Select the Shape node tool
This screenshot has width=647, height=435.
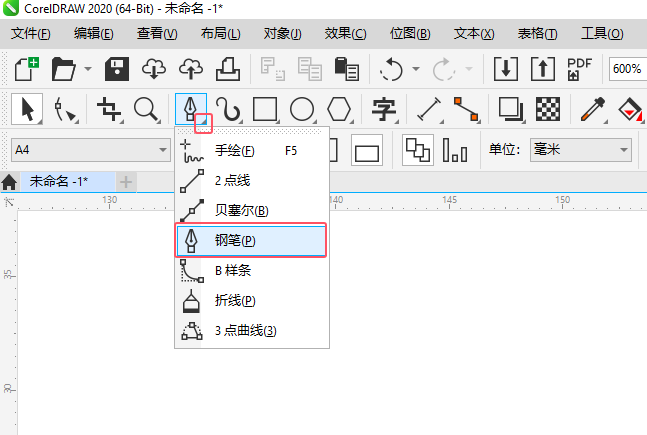pyautogui.click(x=65, y=109)
